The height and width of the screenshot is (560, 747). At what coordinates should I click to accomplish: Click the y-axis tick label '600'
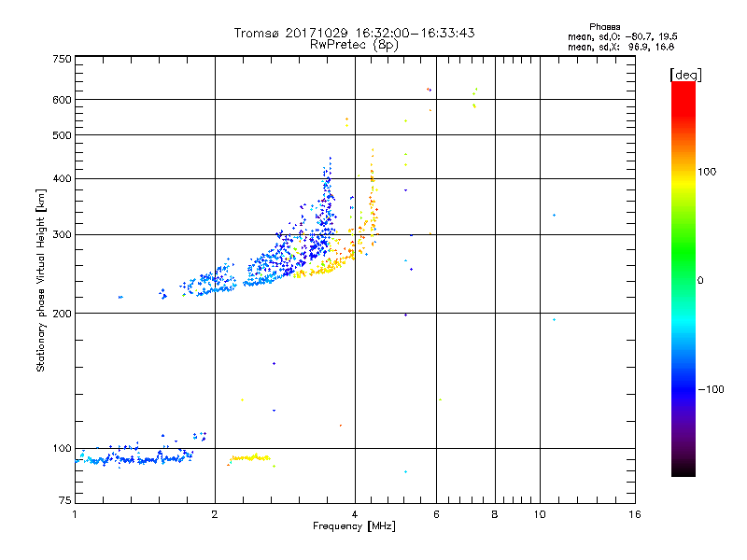point(62,100)
